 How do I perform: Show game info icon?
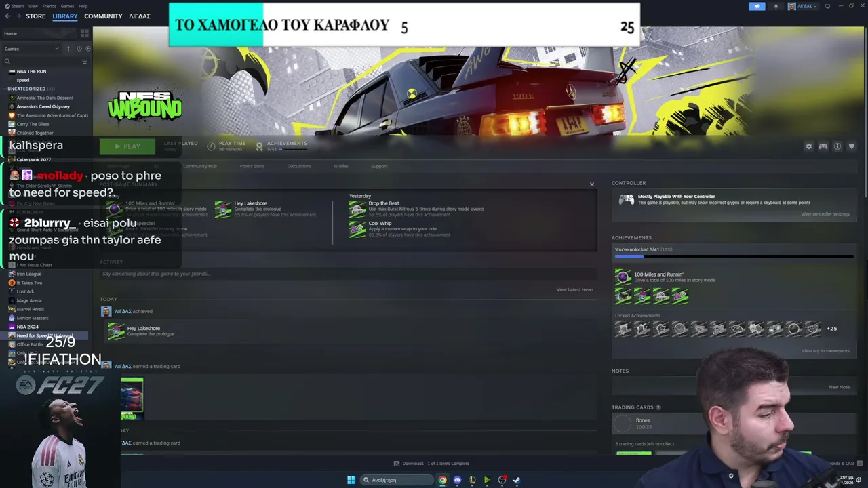(837, 146)
